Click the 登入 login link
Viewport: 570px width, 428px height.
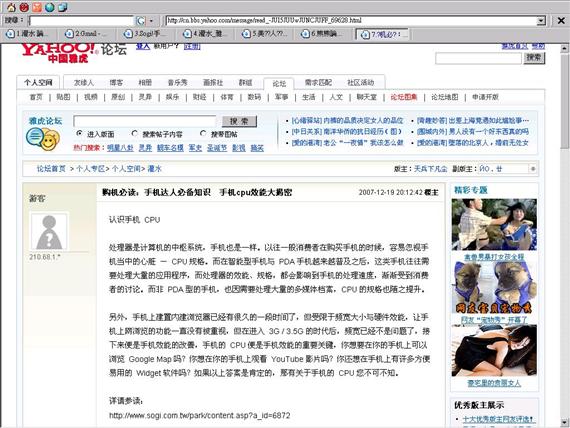143,46
